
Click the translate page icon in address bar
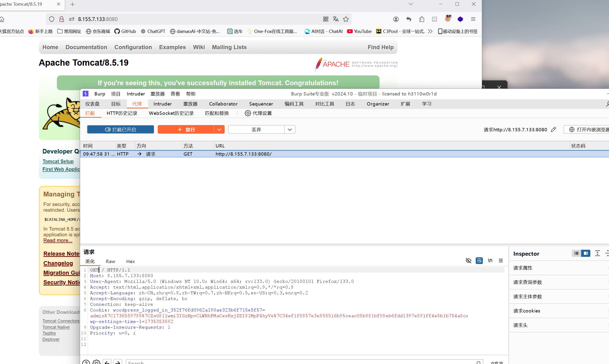(x=336, y=19)
